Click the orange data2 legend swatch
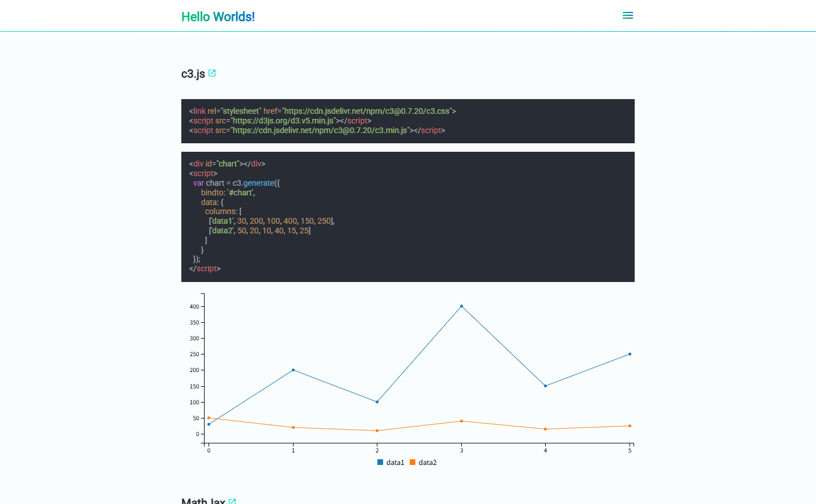This screenshot has width=816, height=504. coord(413,463)
